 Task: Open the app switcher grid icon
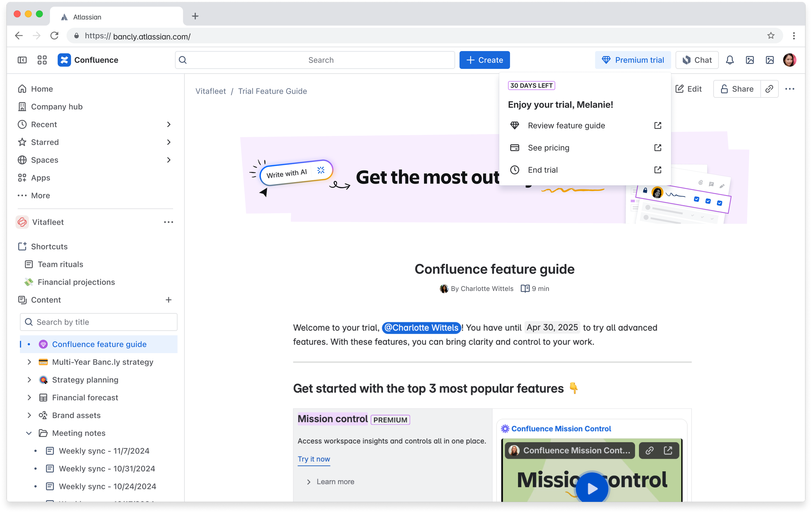click(x=42, y=60)
